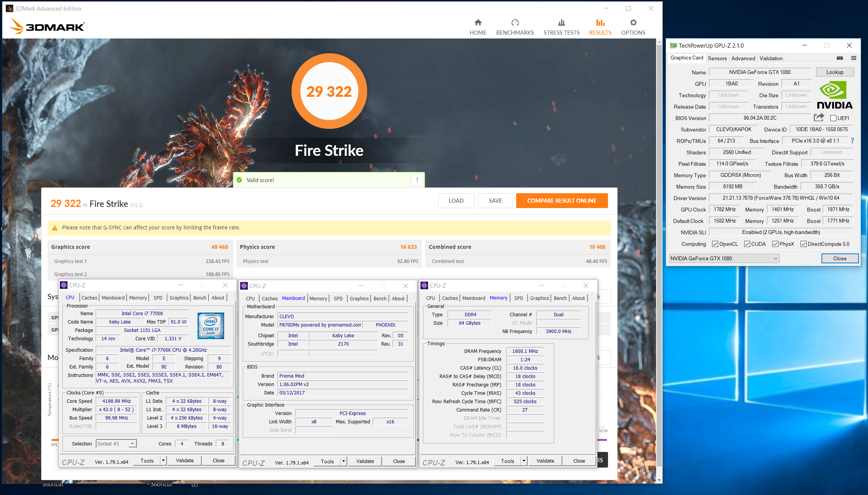Click GPU-Z screenshot camera icon

839,58
